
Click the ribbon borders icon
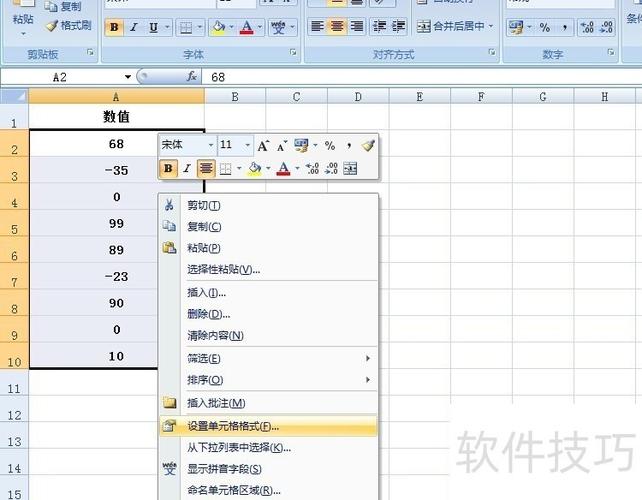pos(186,27)
